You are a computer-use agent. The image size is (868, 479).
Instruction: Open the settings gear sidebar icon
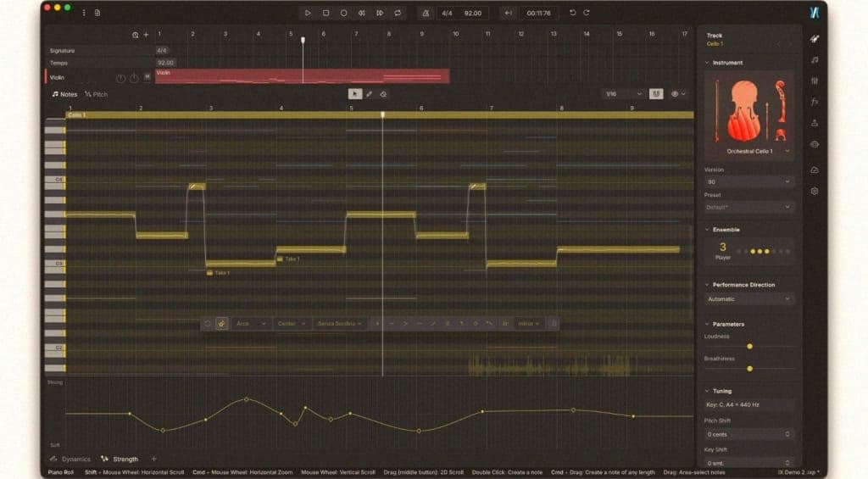pos(815,191)
